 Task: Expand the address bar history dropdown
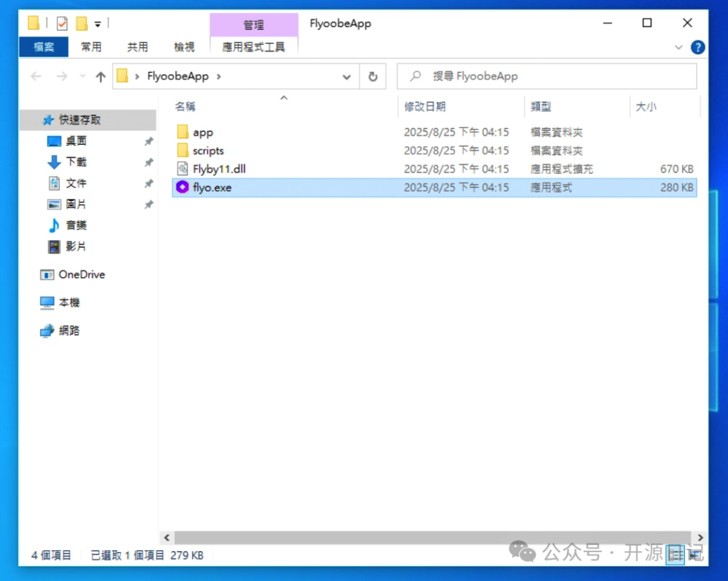346,77
